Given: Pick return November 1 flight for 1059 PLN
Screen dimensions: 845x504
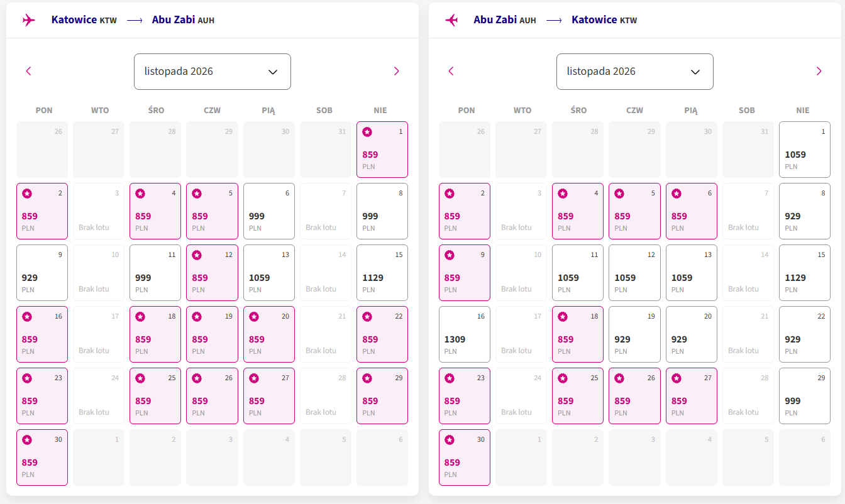Looking at the screenshot, I should coord(805,150).
